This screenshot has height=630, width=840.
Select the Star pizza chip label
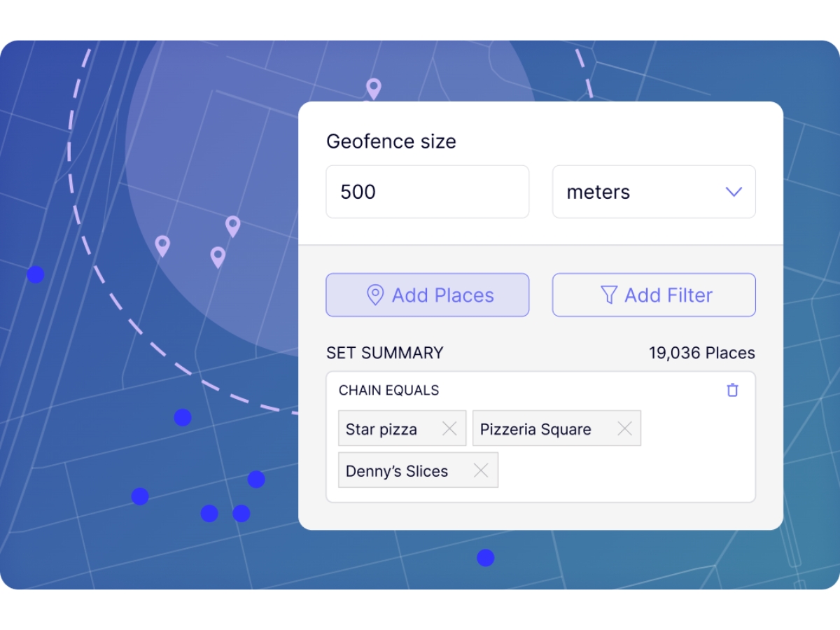coord(381,429)
